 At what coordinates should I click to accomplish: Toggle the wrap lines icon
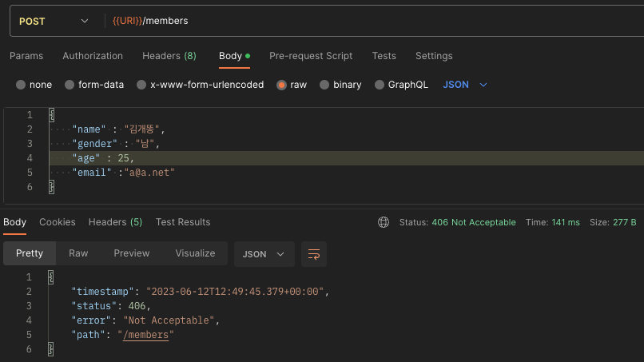(314, 254)
